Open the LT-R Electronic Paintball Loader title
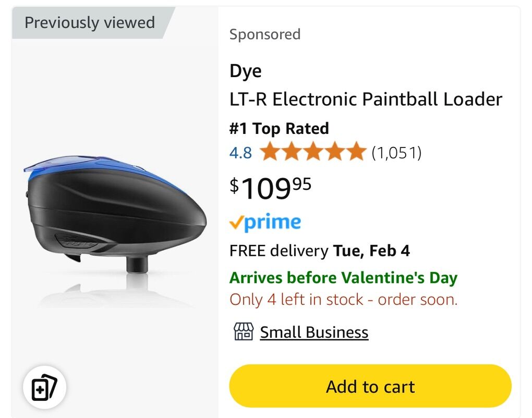This screenshot has height=418, width=532. (366, 99)
